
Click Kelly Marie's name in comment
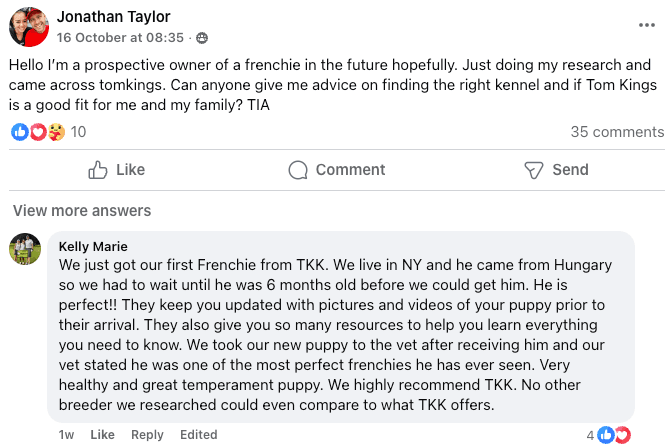93,246
